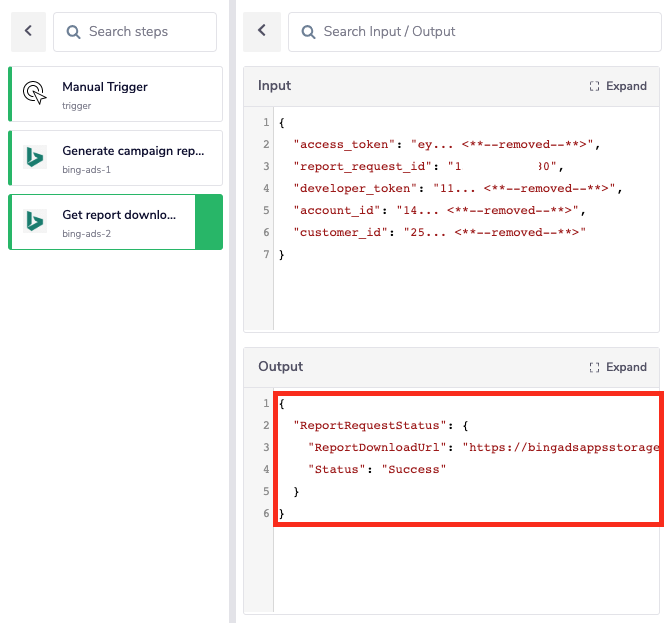Click the Bing icon of bing-ads-2 step
This screenshot has width=666, height=623.
click(34, 221)
